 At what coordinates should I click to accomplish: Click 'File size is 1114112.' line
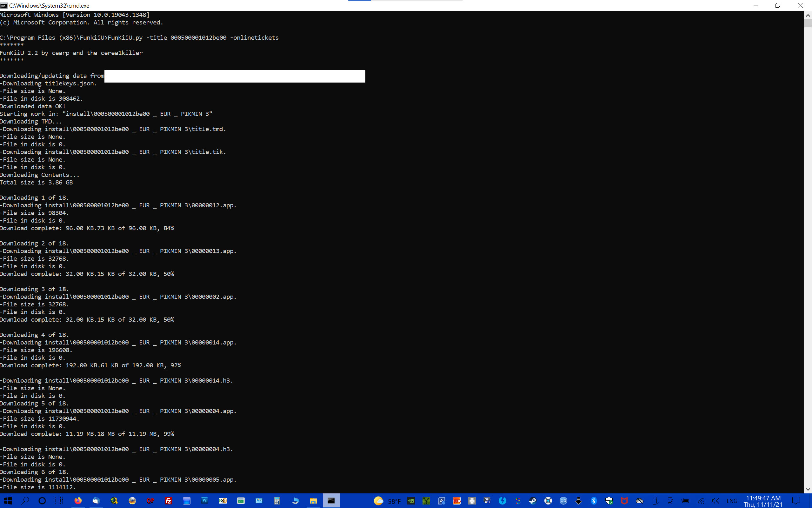tap(38, 487)
